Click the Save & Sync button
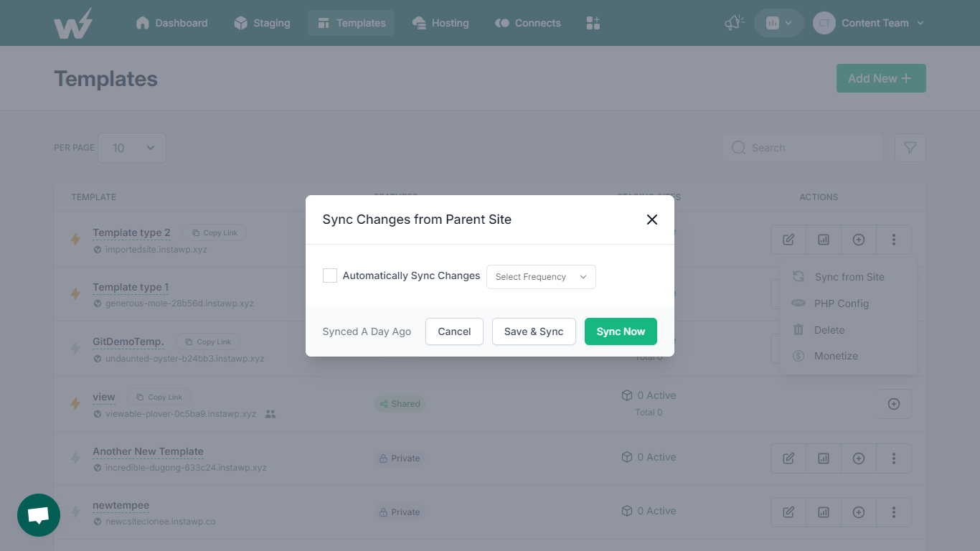The width and height of the screenshot is (980, 551). click(534, 331)
